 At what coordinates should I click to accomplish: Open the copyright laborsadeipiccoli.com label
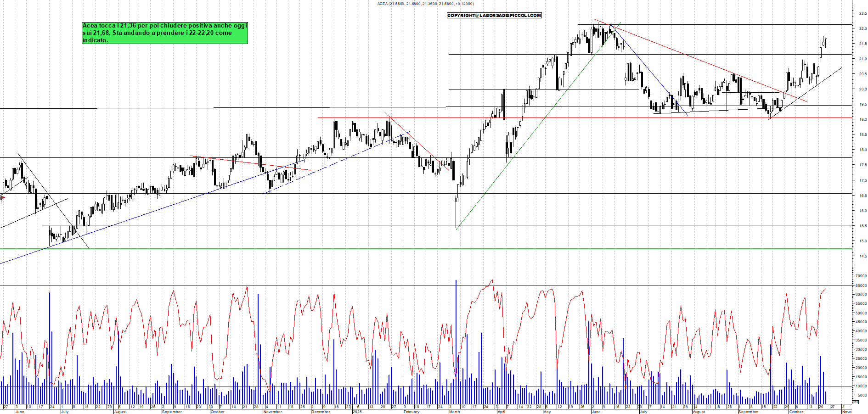click(x=494, y=16)
